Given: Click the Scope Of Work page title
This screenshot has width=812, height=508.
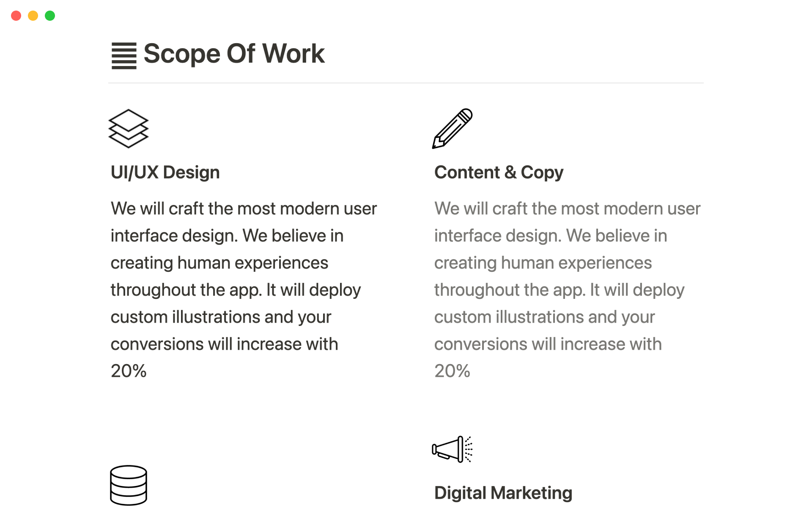Looking at the screenshot, I should 234,54.
